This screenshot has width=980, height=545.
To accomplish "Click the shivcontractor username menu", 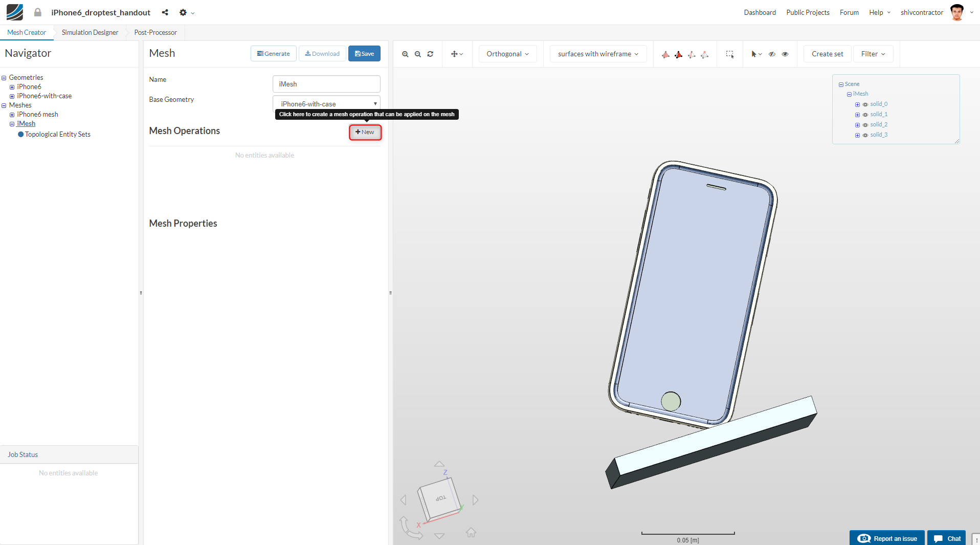I will click(x=922, y=12).
